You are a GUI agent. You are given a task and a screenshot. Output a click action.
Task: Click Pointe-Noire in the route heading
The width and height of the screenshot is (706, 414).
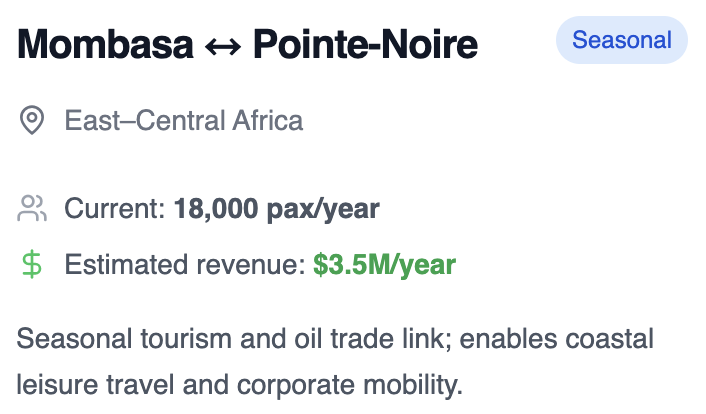pyautogui.click(x=365, y=44)
